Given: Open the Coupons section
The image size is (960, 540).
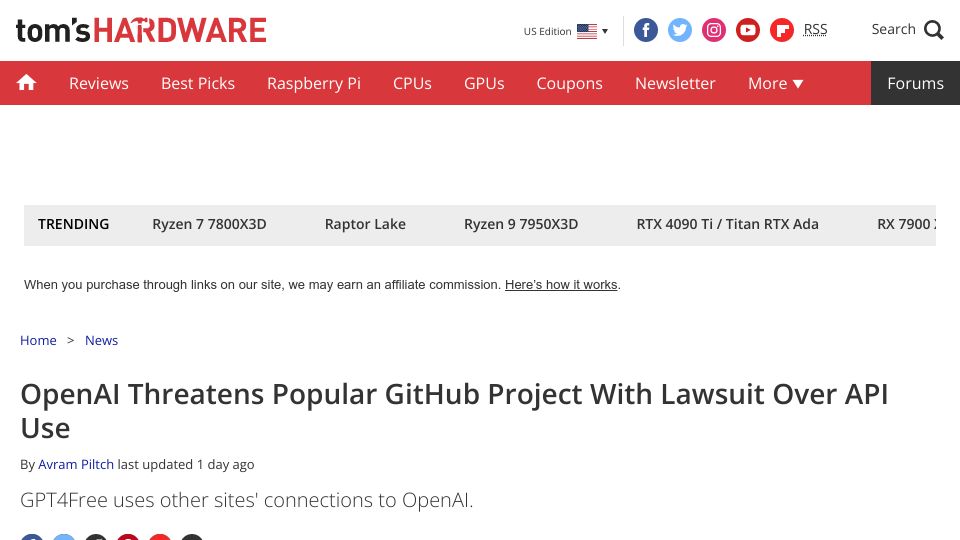Looking at the screenshot, I should tap(569, 83).
